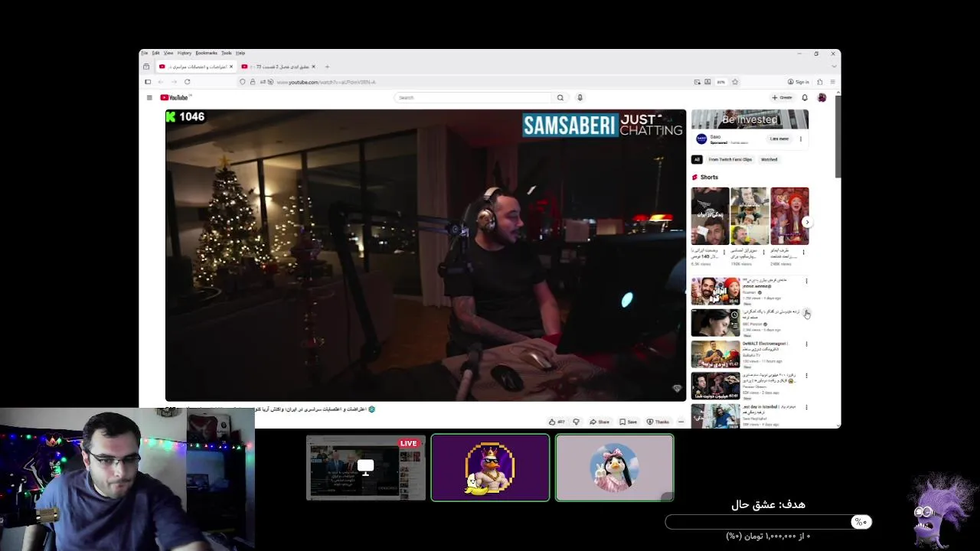Close the first browser tab
This screenshot has width=980, height=551.
pos(231,67)
